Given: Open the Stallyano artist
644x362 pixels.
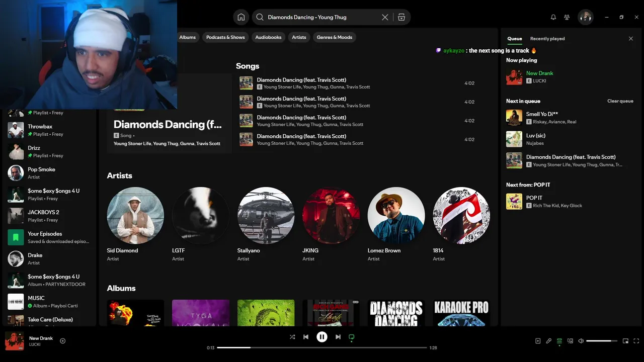Looking at the screenshot, I should coord(266,225).
